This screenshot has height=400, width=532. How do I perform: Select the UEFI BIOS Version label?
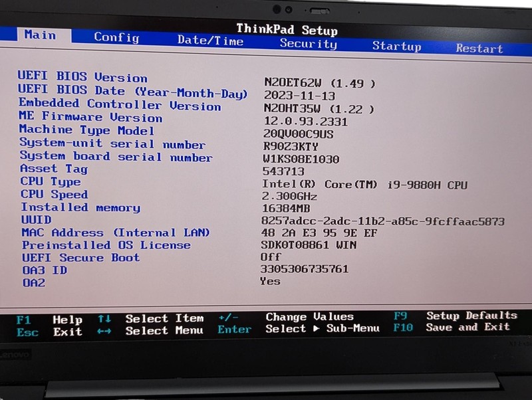coord(82,76)
